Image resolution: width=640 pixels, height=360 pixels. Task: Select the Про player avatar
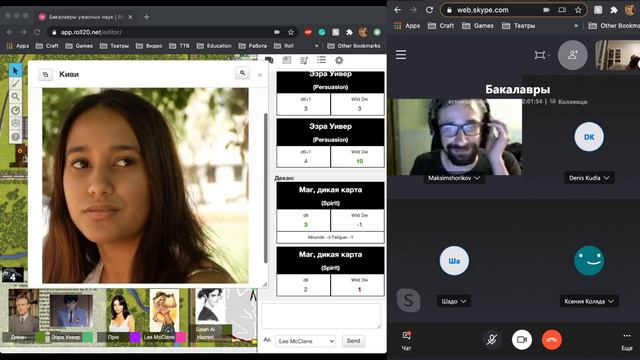pos(120,311)
